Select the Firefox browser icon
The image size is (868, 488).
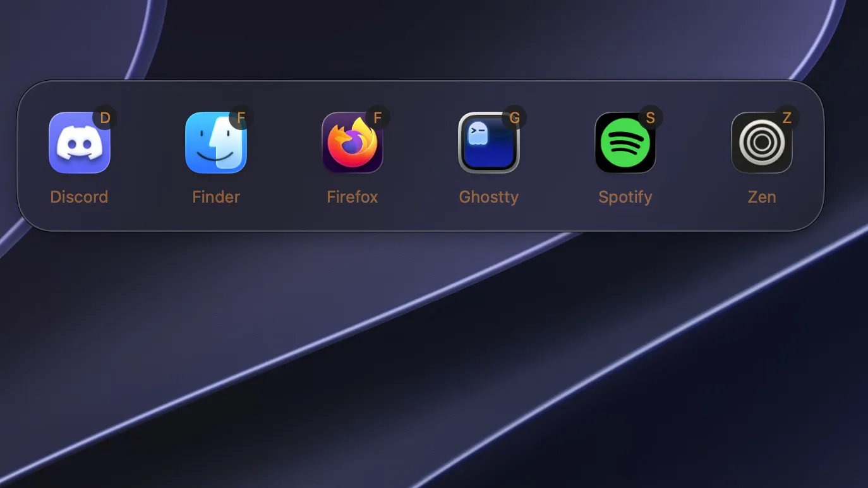pyautogui.click(x=353, y=143)
